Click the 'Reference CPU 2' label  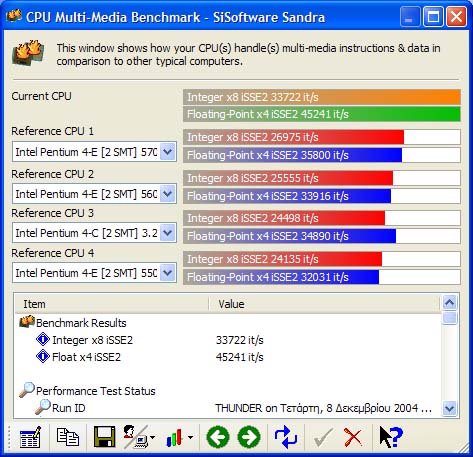(x=52, y=174)
